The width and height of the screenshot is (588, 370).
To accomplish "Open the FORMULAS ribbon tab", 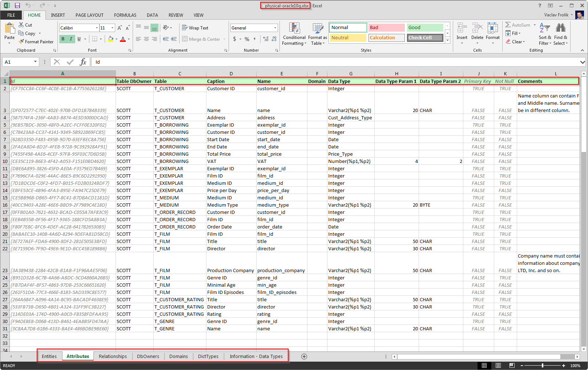I will (x=125, y=15).
